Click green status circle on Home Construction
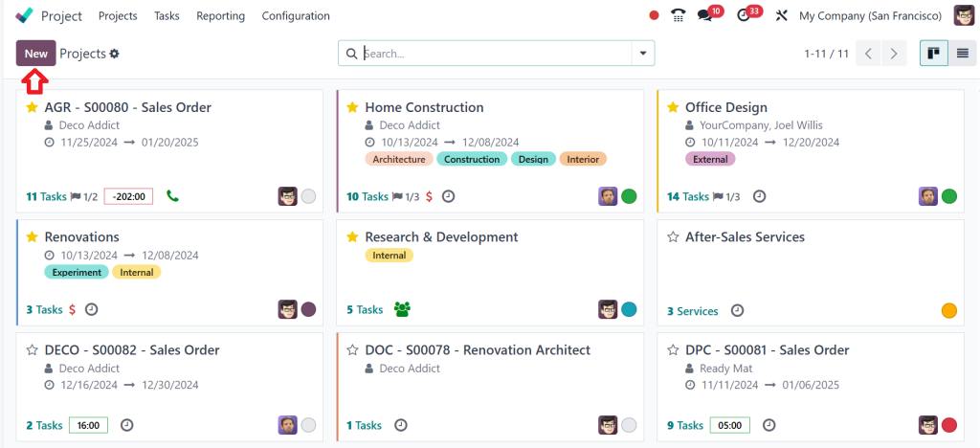The image size is (980, 448). [629, 196]
